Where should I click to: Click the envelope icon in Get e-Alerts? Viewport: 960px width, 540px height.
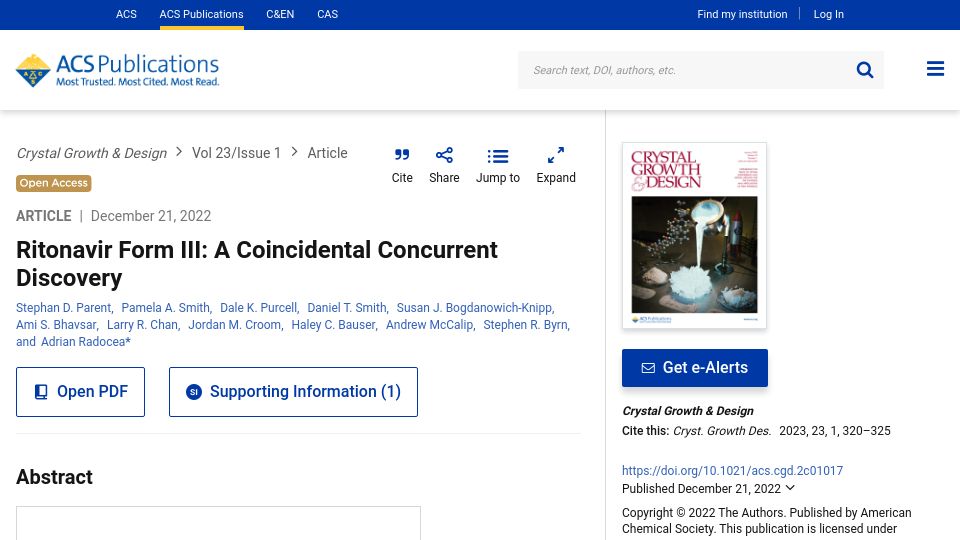[x=648, y=368]
